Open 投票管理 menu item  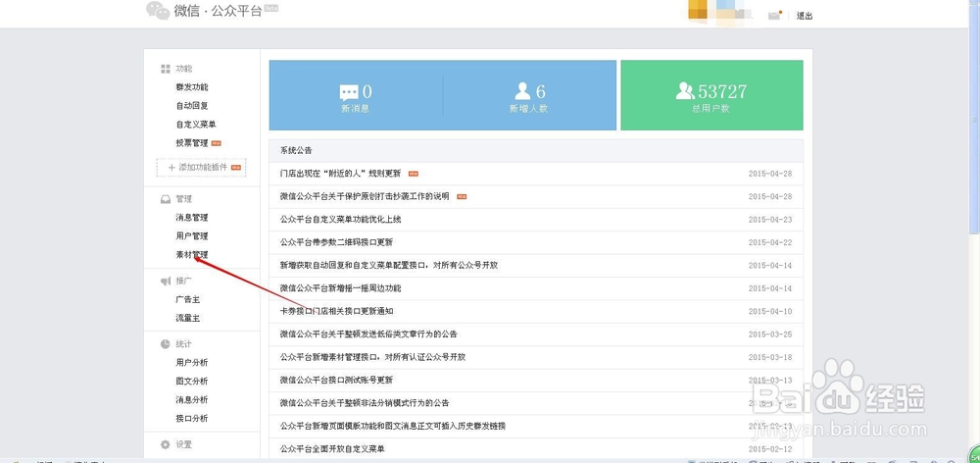192,143
